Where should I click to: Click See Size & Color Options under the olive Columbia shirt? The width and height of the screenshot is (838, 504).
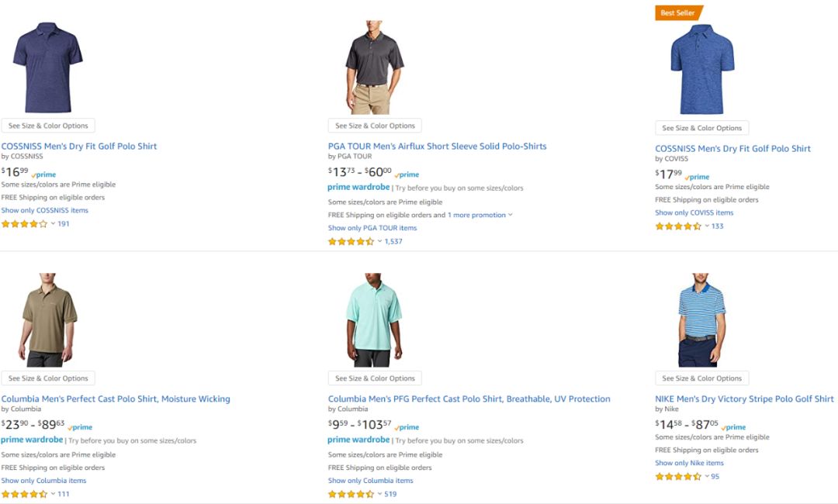click(49, 378)
